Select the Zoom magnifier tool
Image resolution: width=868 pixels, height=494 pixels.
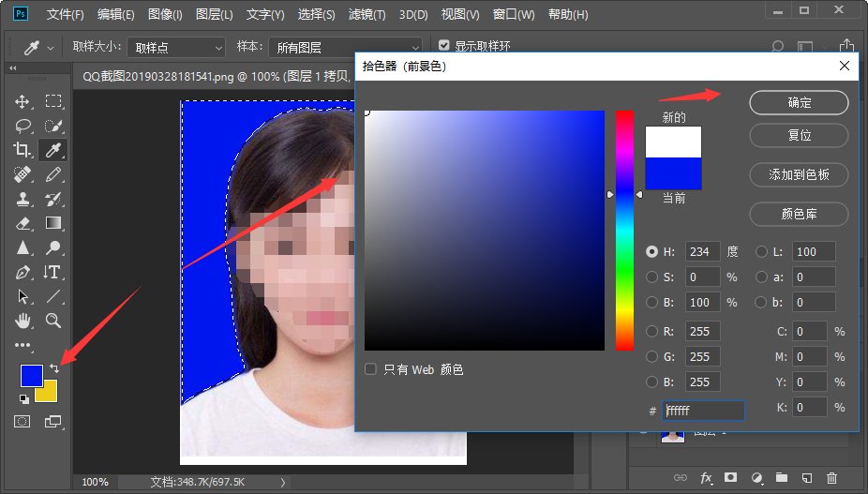click(53, 321)
